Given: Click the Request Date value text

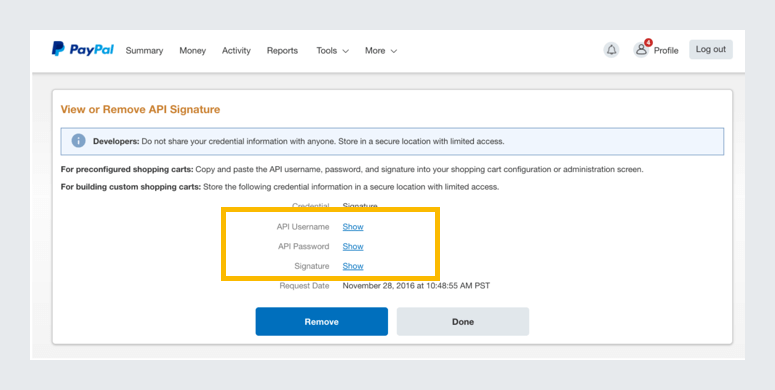Looking at the screenshot, I should tap(416, 286).
